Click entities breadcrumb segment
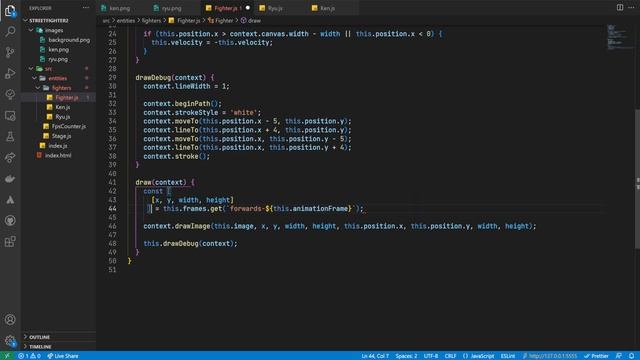Screen dimensions: 640x360 point(126,20)
